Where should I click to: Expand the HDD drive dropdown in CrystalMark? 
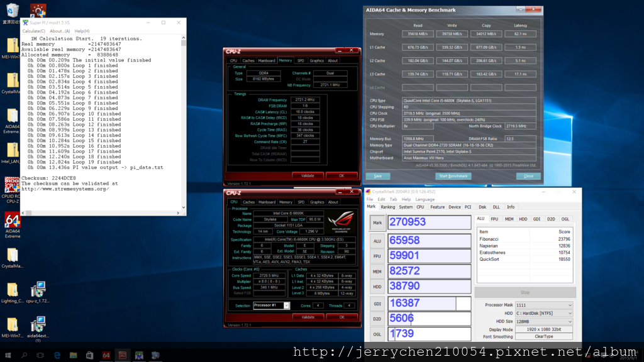click(544, 314)
